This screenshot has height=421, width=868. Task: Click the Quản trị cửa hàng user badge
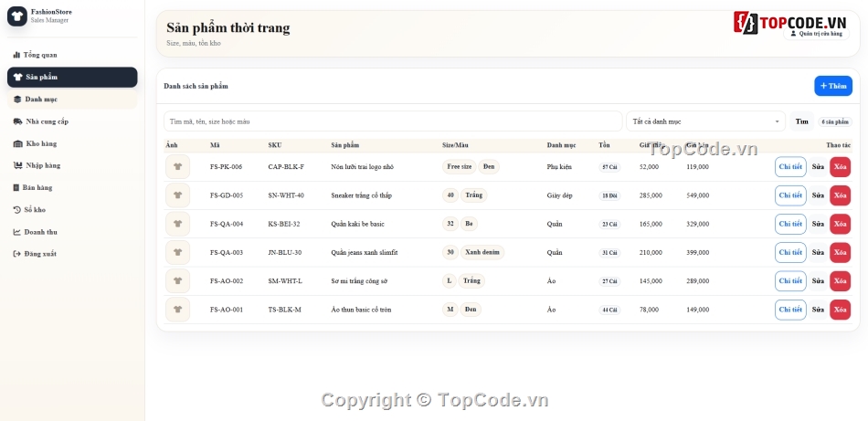[816, 33]
